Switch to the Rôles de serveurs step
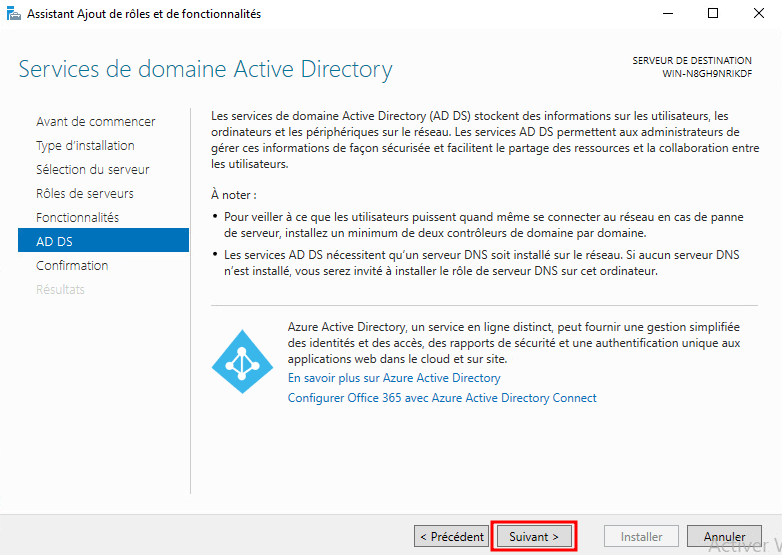 pos(84,193)
